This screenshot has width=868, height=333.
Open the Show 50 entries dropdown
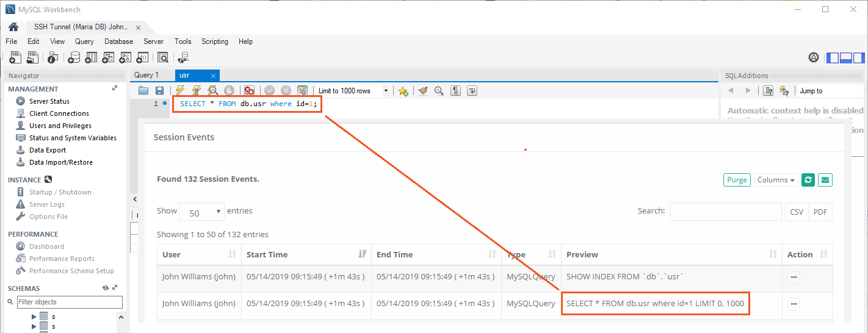click(201, 212)
